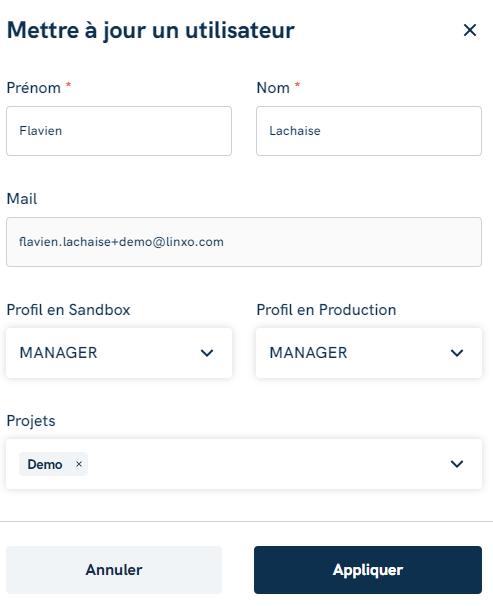Expand the Projets multi-select box
This screenshot has height=606, width=493.
click(244, 464)
